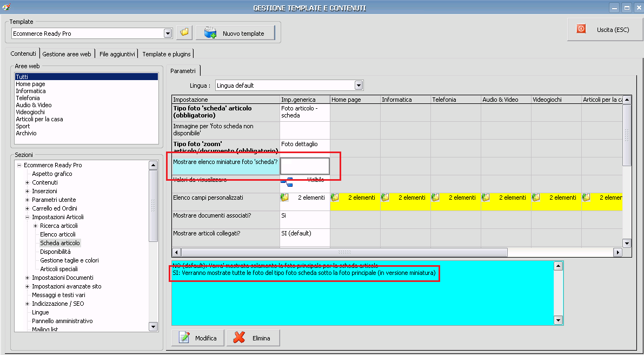Click the Foto dettaglio cell

305,148
